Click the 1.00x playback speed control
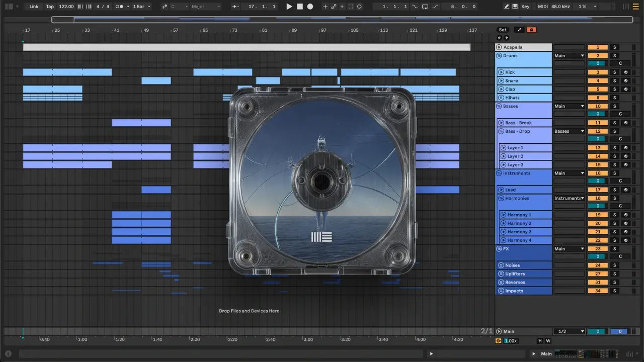This screenshot has width=644, height=362. tap(510, 341)
